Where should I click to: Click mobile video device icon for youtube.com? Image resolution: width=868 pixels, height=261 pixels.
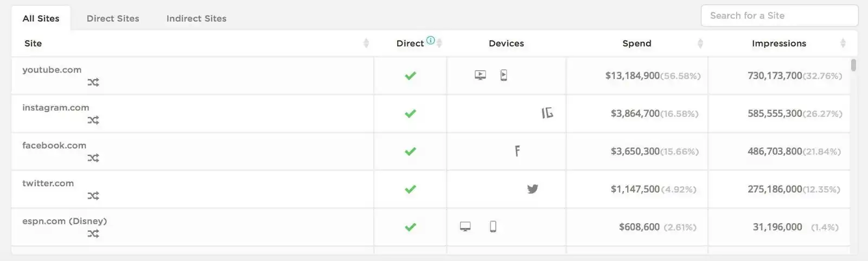504,75
